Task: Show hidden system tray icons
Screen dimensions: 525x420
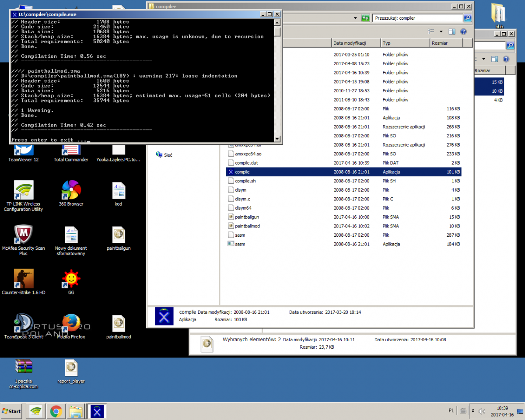Action: pyautogui.click(x=473, y=411)
